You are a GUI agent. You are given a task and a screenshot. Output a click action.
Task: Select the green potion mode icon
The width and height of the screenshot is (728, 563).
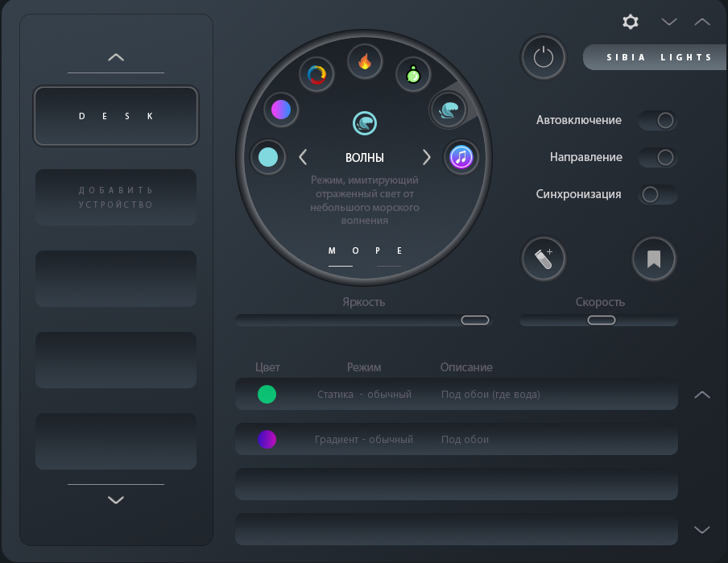(x=413, y=74)
